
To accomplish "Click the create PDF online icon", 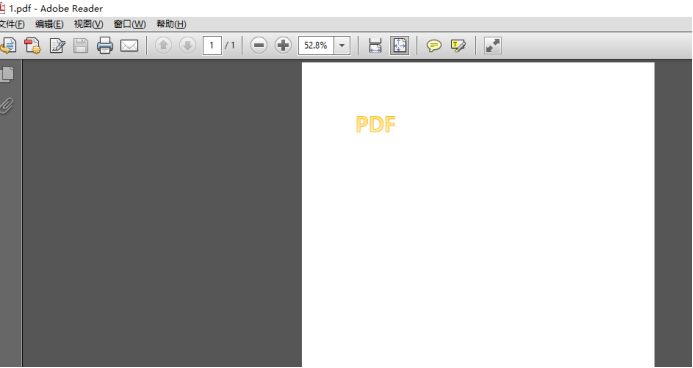I will [x=32, y=46].
